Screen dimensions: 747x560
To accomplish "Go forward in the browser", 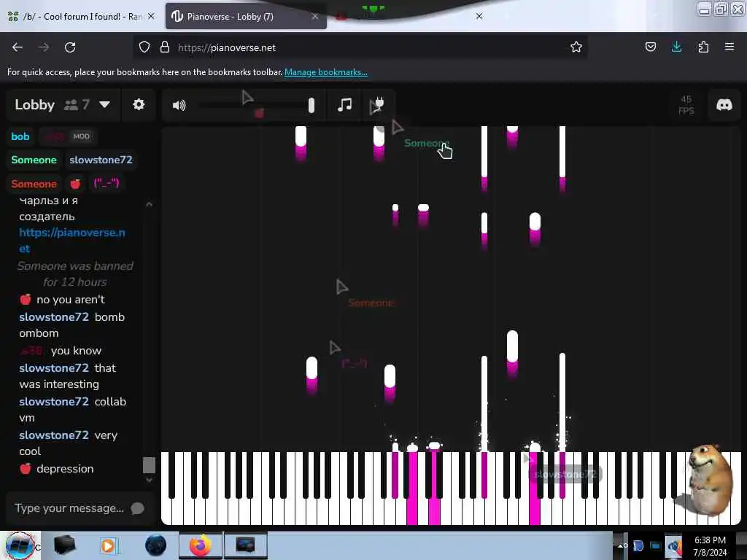I will point(44,47).
